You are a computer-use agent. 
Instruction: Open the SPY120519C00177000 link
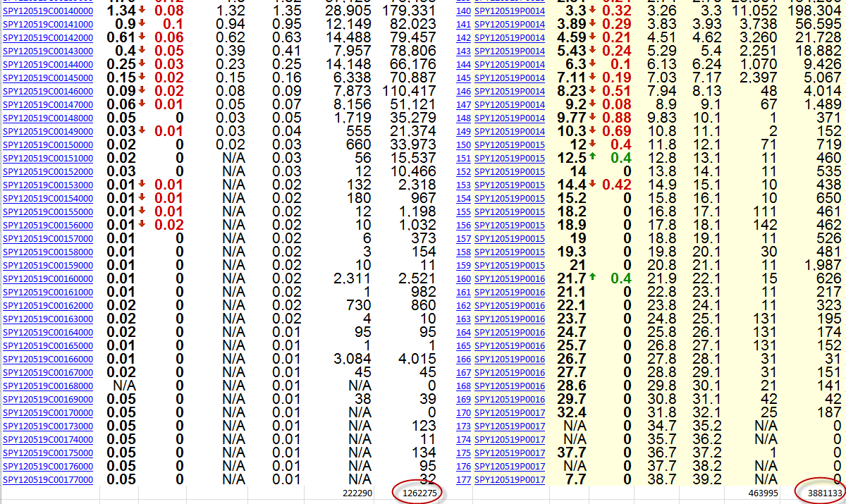pyautogui.click(x=48, y=480)
